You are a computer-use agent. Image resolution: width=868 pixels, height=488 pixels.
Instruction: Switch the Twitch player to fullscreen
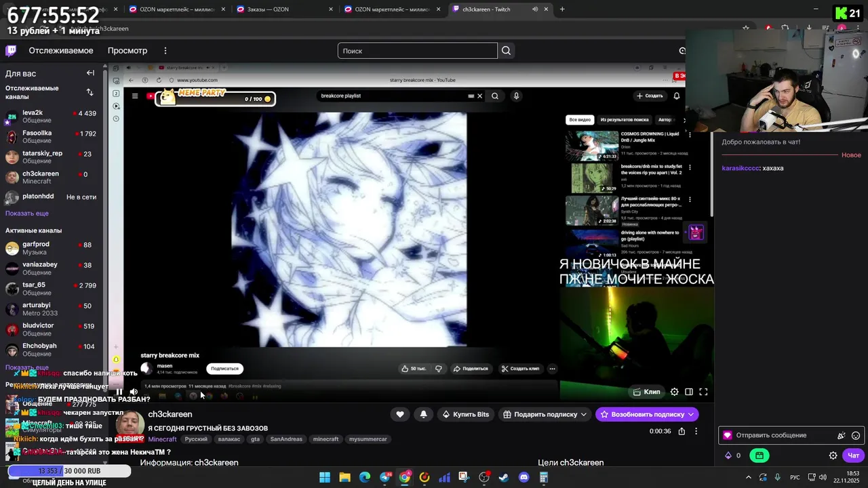coord(703,392)
